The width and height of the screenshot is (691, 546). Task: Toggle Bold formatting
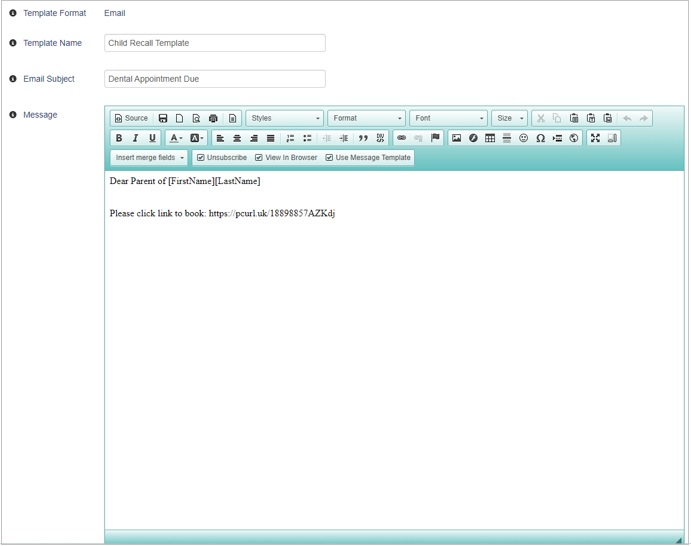pos(119,138)
